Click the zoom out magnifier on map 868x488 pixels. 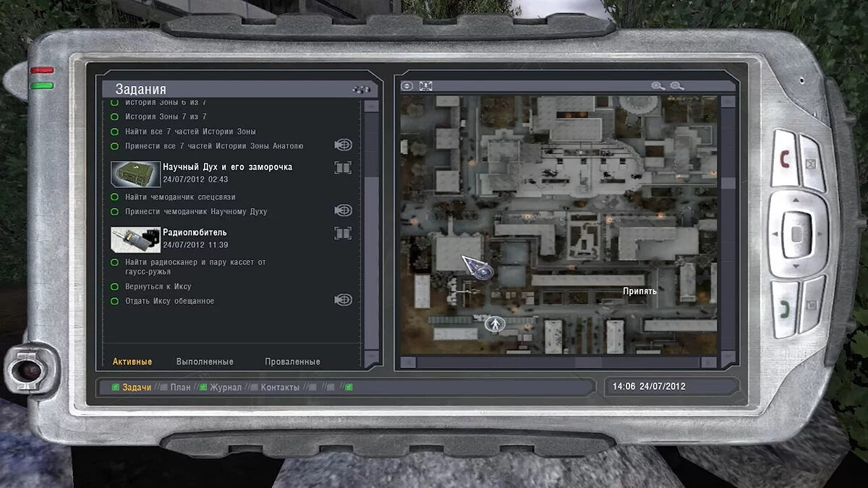(x=677, y=86)
